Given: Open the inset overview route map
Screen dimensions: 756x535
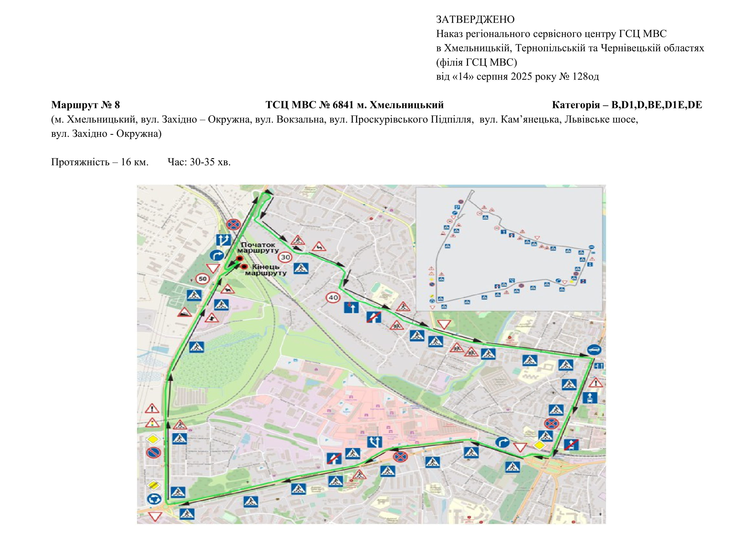Looking at the screenshot, I should (509, 249).
